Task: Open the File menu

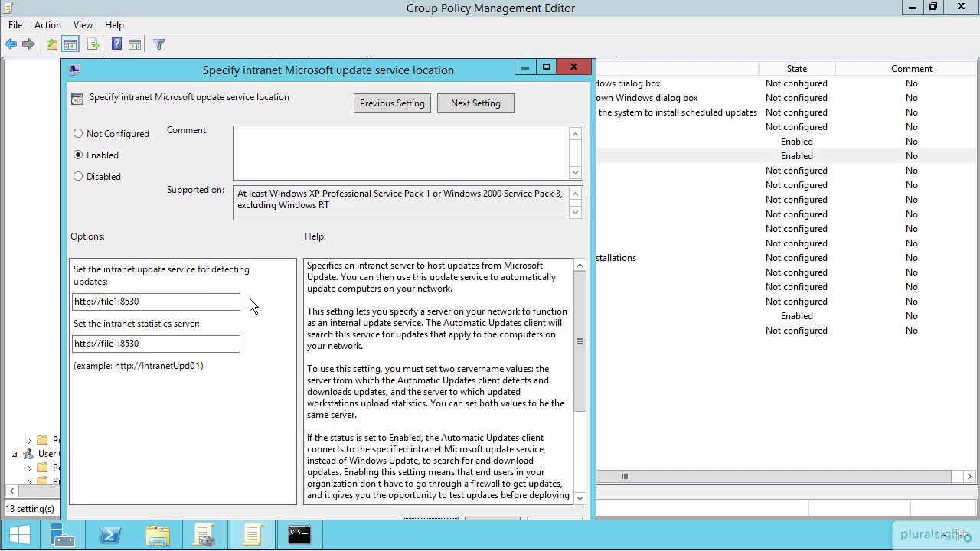Action: pos(15,25)
